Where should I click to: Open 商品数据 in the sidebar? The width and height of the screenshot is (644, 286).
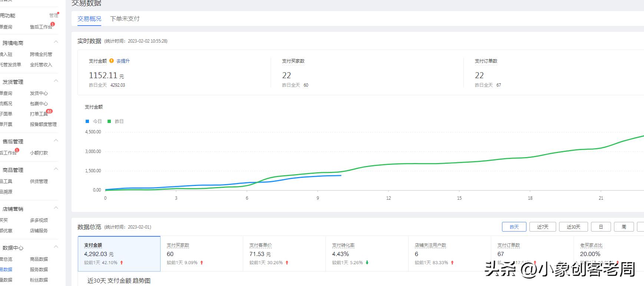click(x=39, y=259)
